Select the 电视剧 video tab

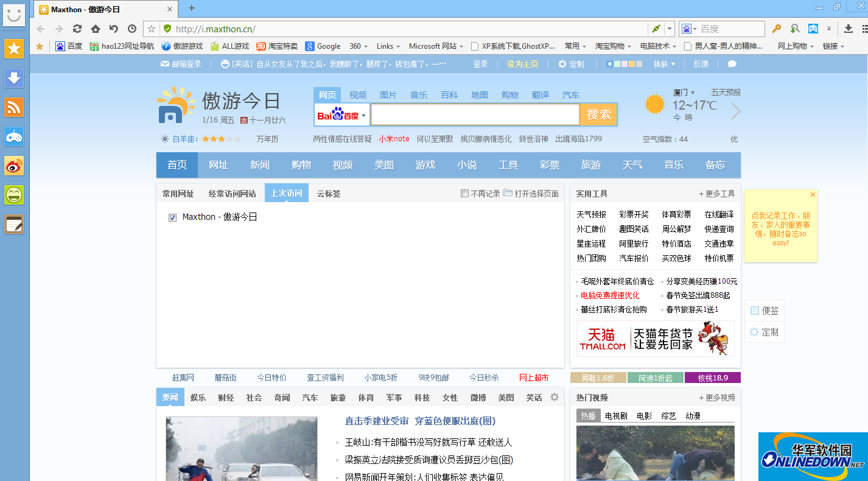[616, 416]
